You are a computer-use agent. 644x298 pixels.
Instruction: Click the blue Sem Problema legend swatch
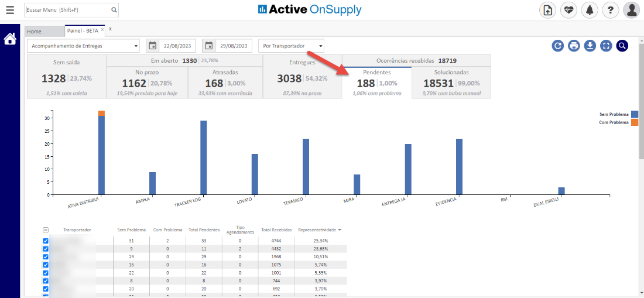pos(635,114)
